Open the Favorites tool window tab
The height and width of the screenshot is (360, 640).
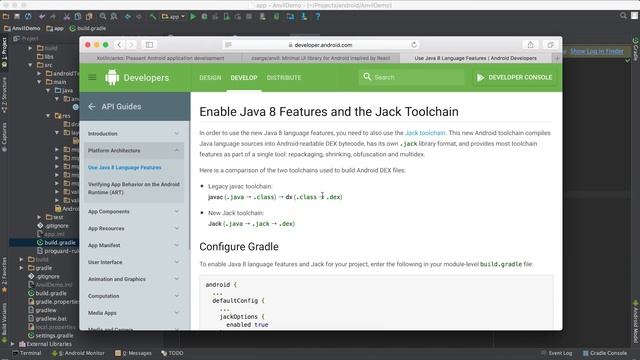point(4,275)
